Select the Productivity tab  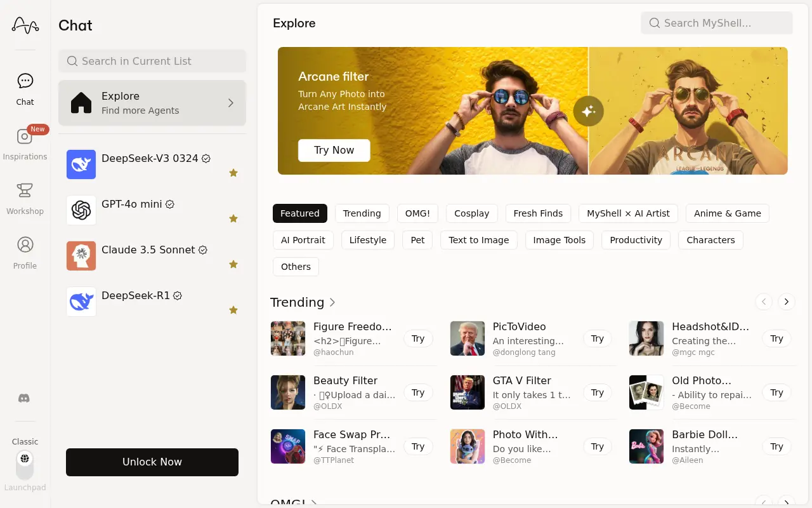pyautogui.click(x=636, y=240)
